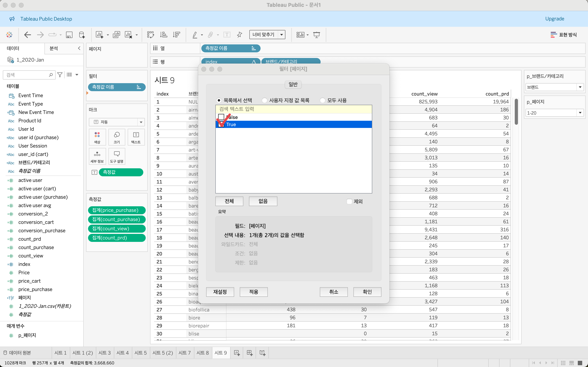Click the sort ascending toolbar icon
Screen dimensions: 588x367
click(x=164, y=35)
